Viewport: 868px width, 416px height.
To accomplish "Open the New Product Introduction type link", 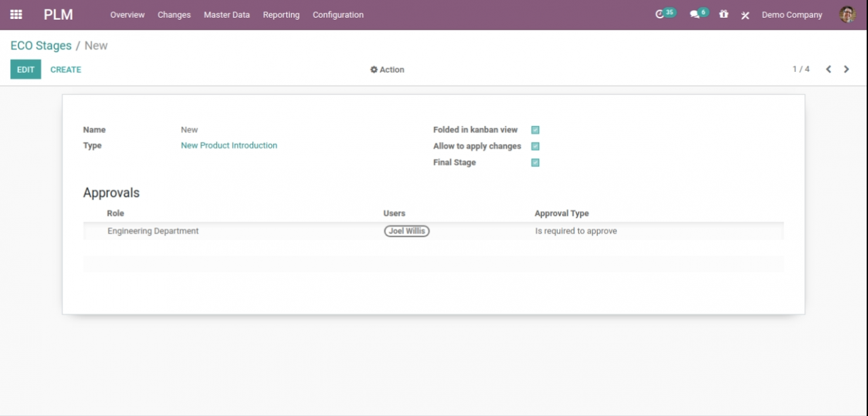I will (x=229, y=145).
